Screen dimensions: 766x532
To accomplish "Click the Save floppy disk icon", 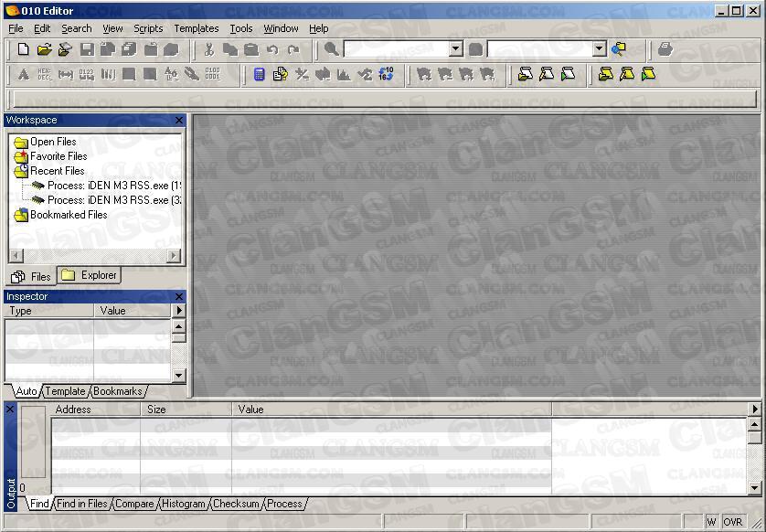I will (87, 48).
